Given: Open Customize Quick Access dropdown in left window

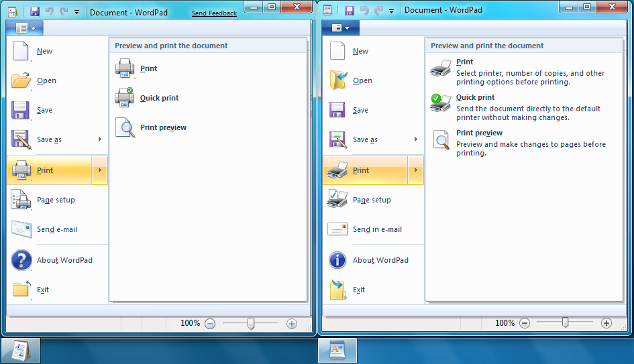Looking at the screenshot, I should tap(77, 13).
